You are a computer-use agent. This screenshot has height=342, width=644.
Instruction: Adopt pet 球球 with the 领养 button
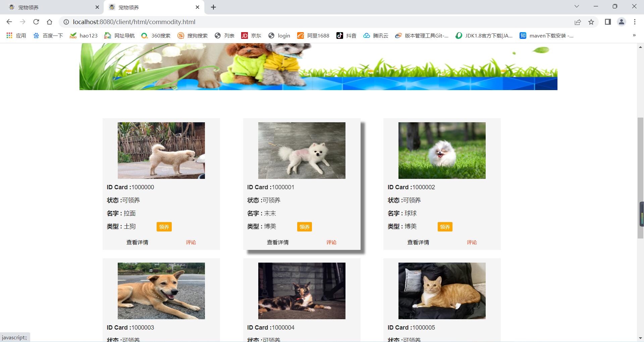coord(445,227)
